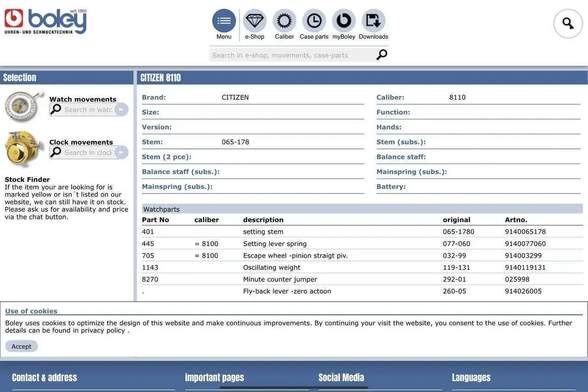Click the magnifier icon in Watch movements search

(x=56, y=109)
